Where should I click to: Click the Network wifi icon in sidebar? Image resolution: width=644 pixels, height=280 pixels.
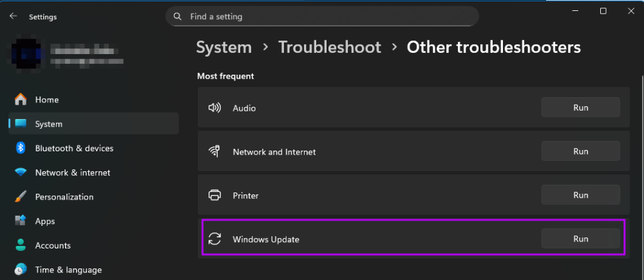pos(21,172)
